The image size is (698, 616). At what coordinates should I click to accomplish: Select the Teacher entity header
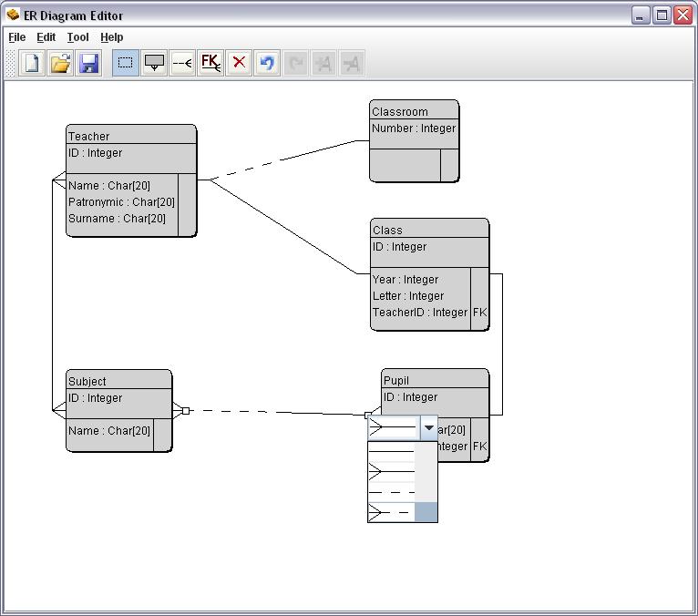(131, 136)
